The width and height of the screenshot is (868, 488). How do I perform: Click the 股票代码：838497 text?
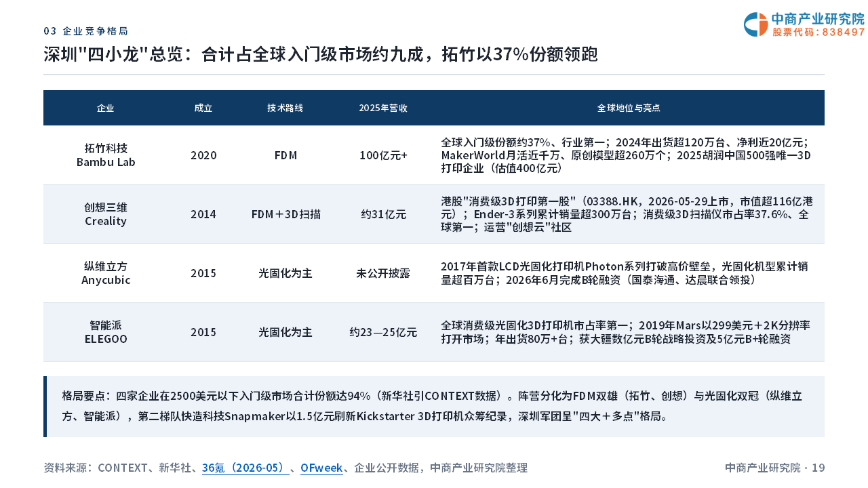pos(819,32)
